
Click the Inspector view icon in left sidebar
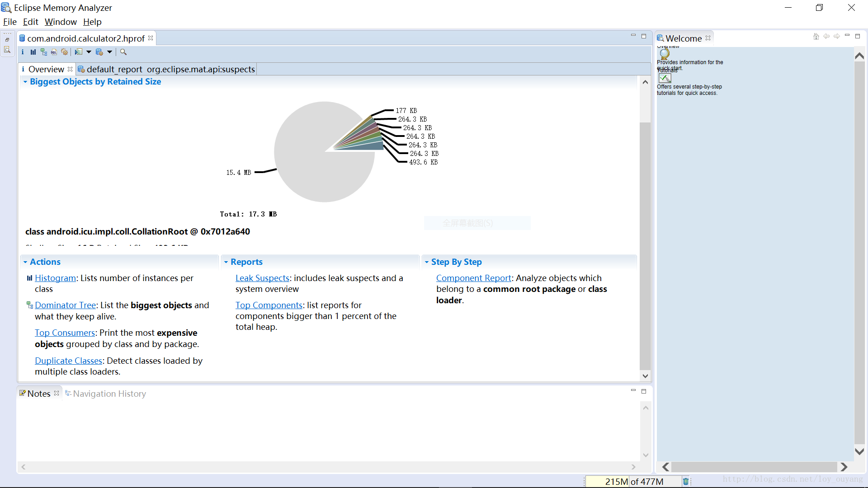pos(7,50)
